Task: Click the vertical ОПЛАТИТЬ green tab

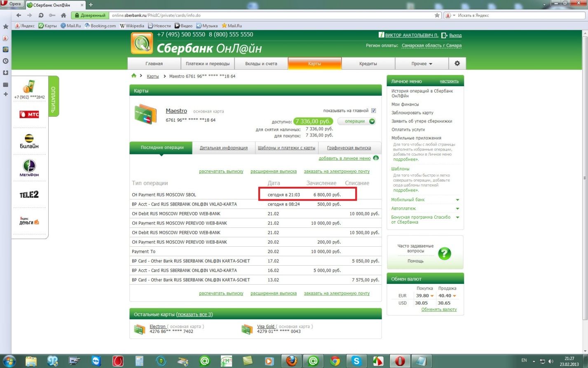Action: pos(54,96)
